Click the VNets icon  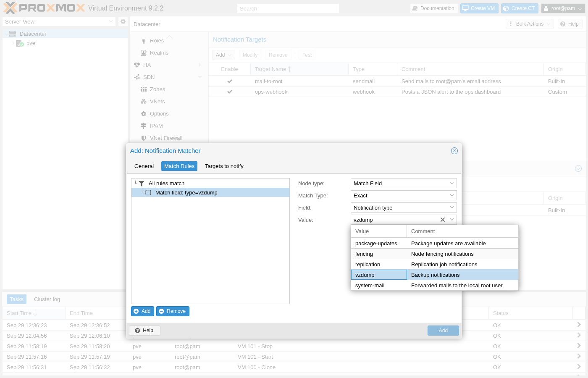(144, 102)
